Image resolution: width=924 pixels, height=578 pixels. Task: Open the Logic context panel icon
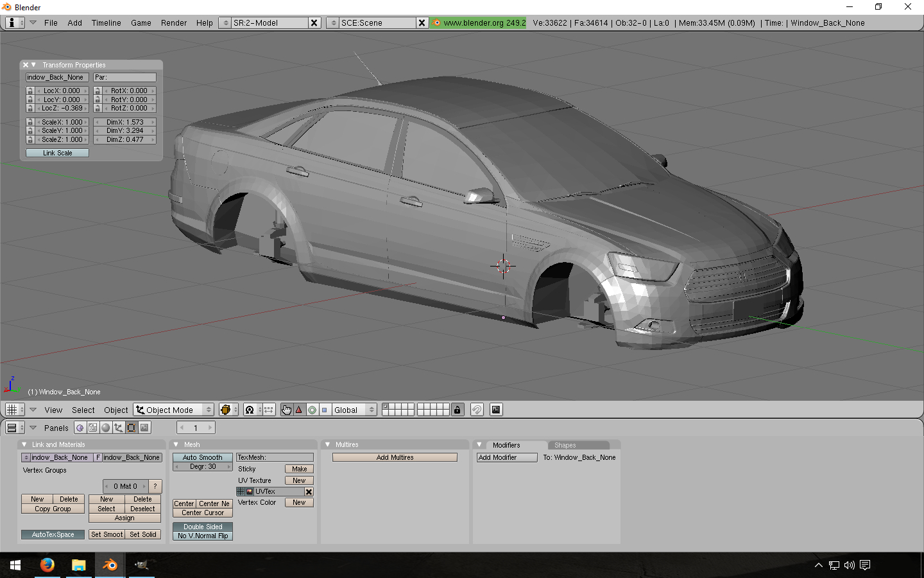coord(80,428)
